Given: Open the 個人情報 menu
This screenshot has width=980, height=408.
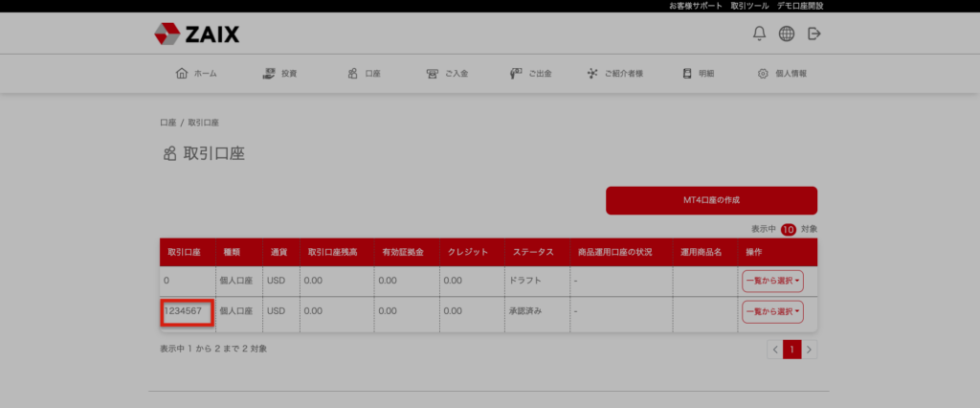Looking at the screenshot, I should click(x=790, y=74).
